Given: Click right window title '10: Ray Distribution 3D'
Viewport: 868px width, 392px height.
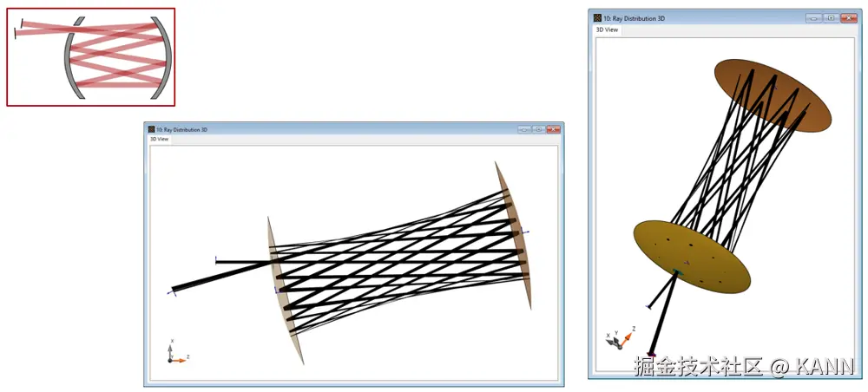Looking at the screenshot, I should 635,18.
